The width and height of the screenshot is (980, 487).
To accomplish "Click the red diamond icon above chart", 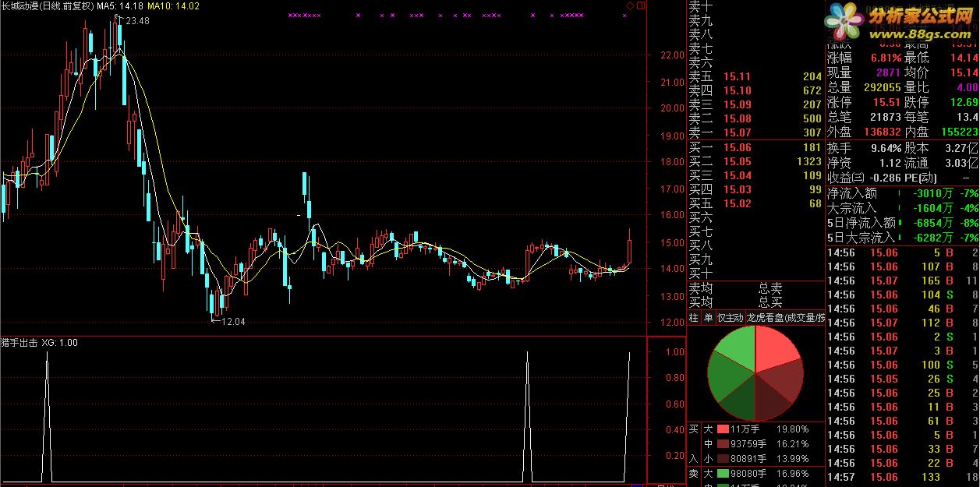I will [630, 6].
